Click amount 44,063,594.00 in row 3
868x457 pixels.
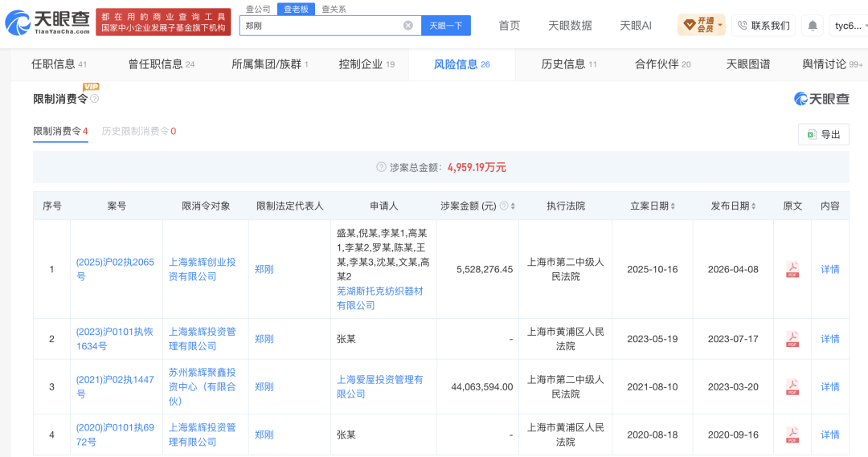point(481,387)
